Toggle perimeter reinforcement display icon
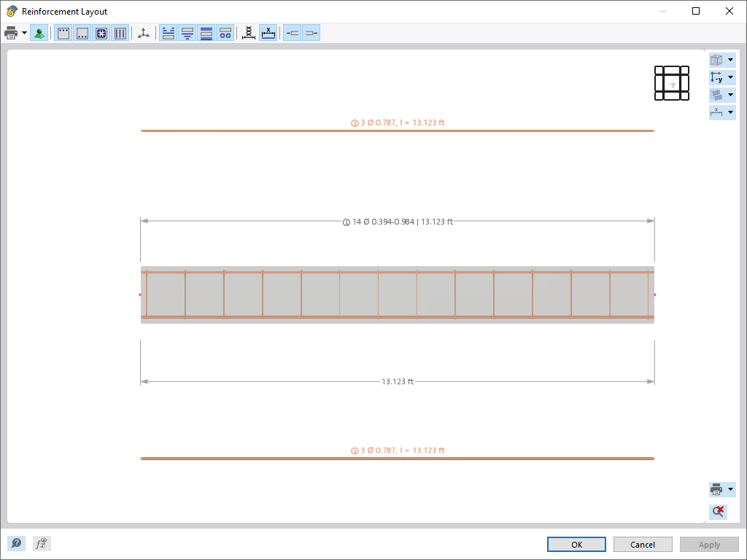747x560 pixels. click(x=101, y=33)
